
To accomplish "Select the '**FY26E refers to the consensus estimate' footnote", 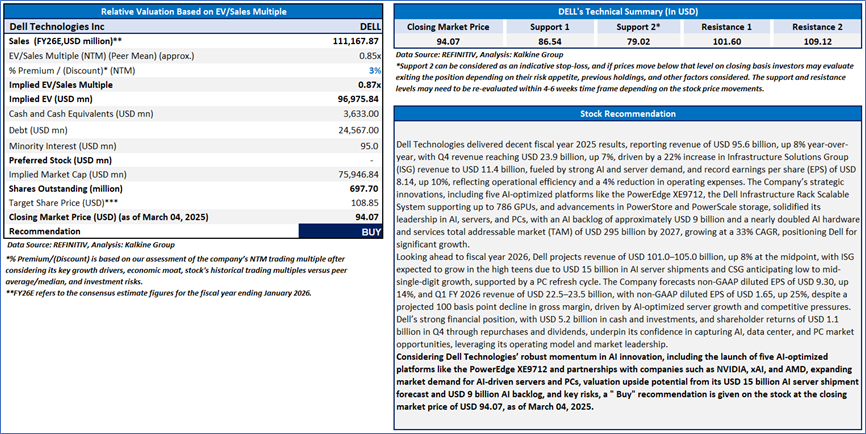I will [159, 293].
